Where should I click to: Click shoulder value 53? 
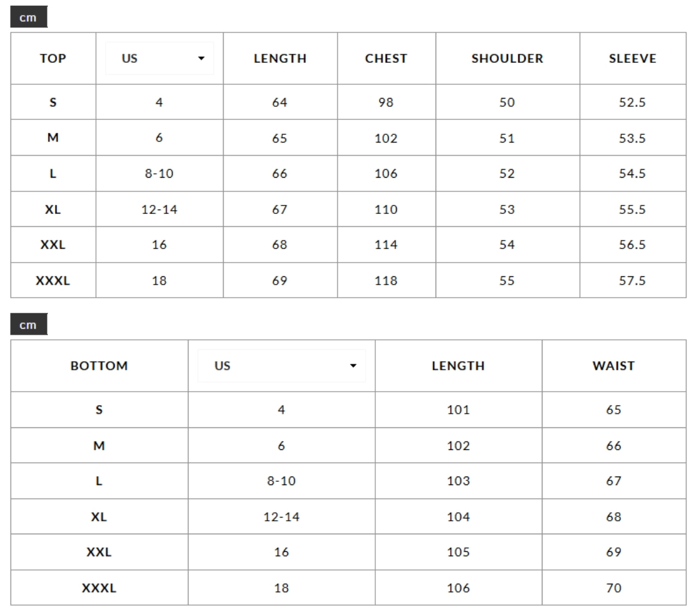[x=507, y=209]
